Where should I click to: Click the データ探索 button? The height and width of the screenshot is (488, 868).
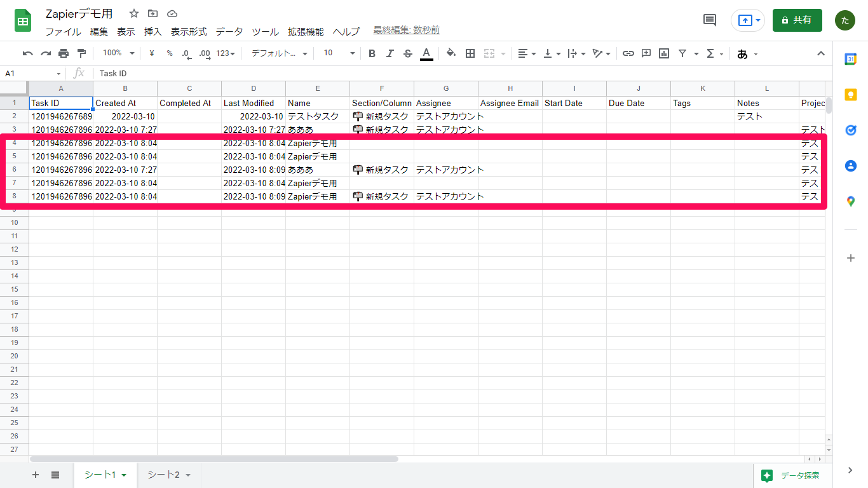point(792,475)
